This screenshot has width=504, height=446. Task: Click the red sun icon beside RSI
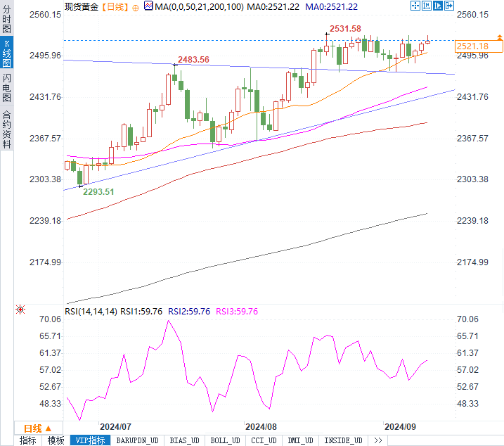20,310
